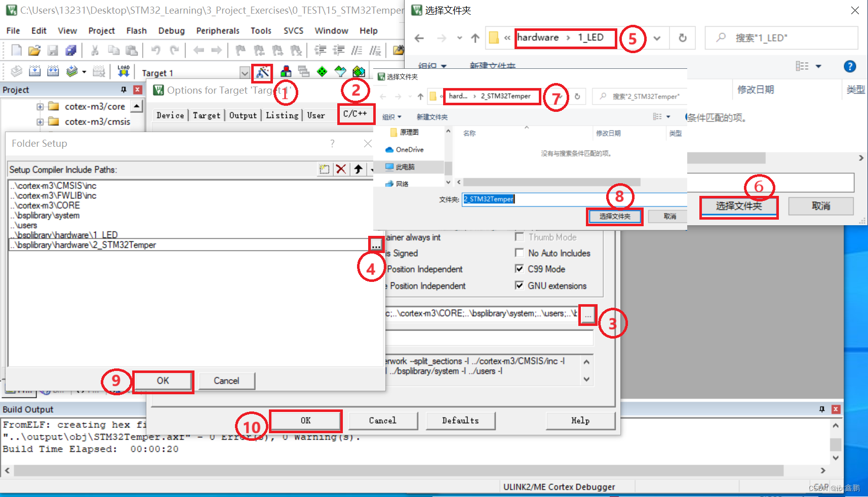
Task: Click horizontal scrollbar in 1_LED dialog
Action: pos(726,158)
